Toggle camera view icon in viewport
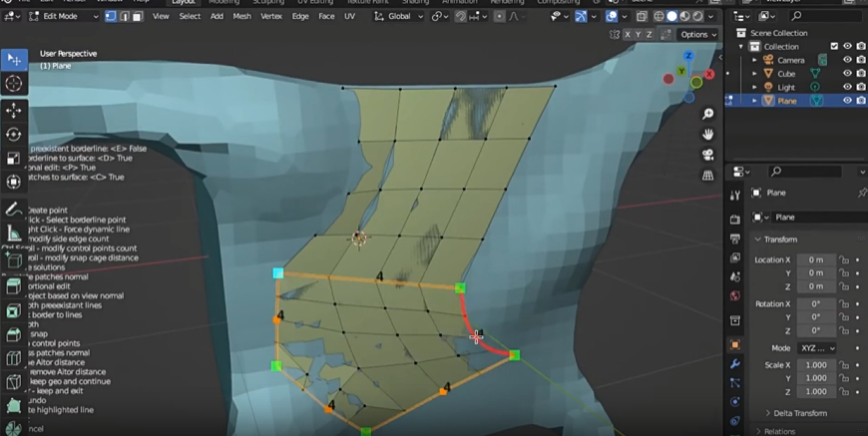This screenshot has height=436, width=868. coord(707,156)
